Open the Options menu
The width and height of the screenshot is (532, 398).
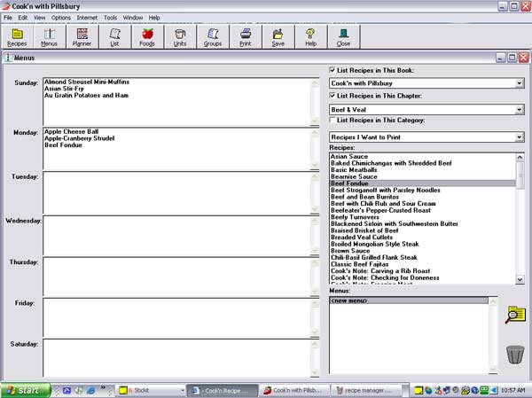click(61, 18)
